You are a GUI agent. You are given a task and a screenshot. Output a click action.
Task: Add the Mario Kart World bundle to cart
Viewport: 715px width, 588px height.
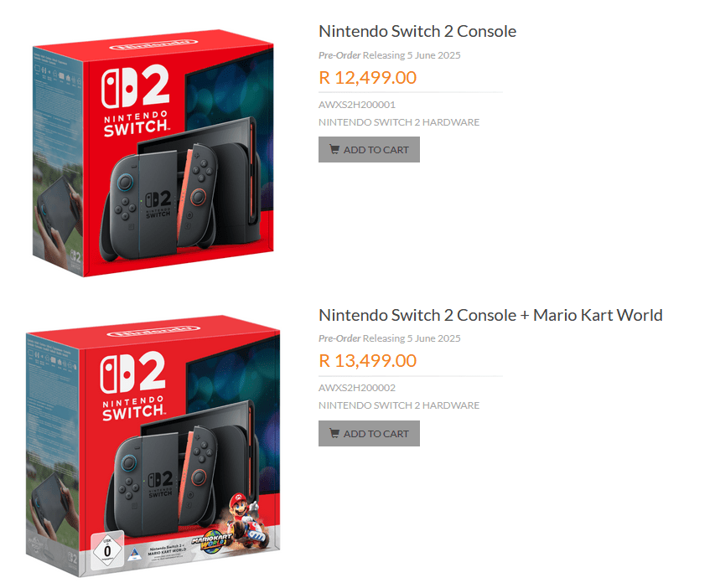tap(369, 433)
